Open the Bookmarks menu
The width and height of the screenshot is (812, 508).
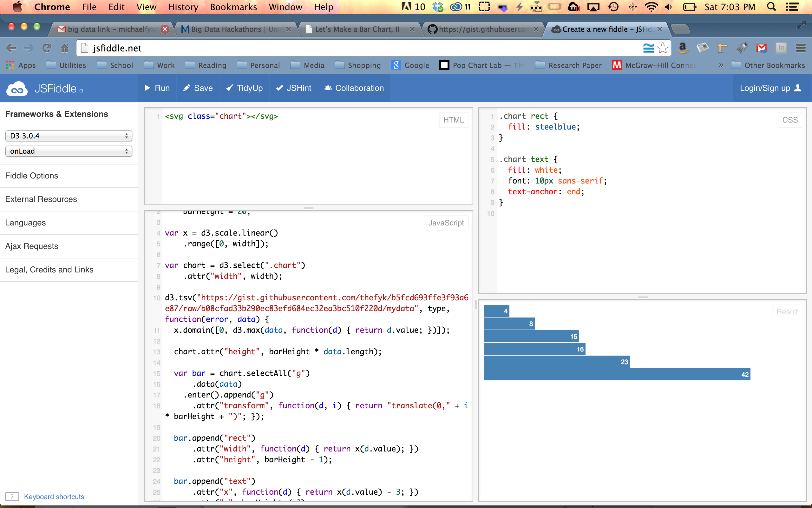(233, 7)
